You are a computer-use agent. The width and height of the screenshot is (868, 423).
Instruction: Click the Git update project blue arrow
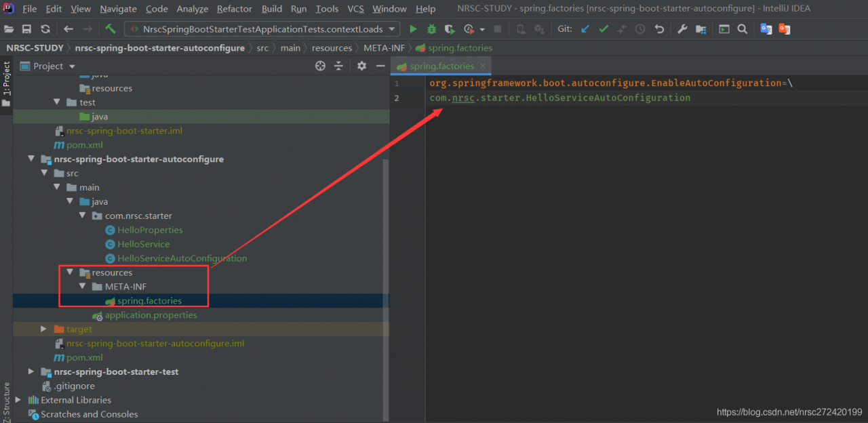click(x=585, y=29)
